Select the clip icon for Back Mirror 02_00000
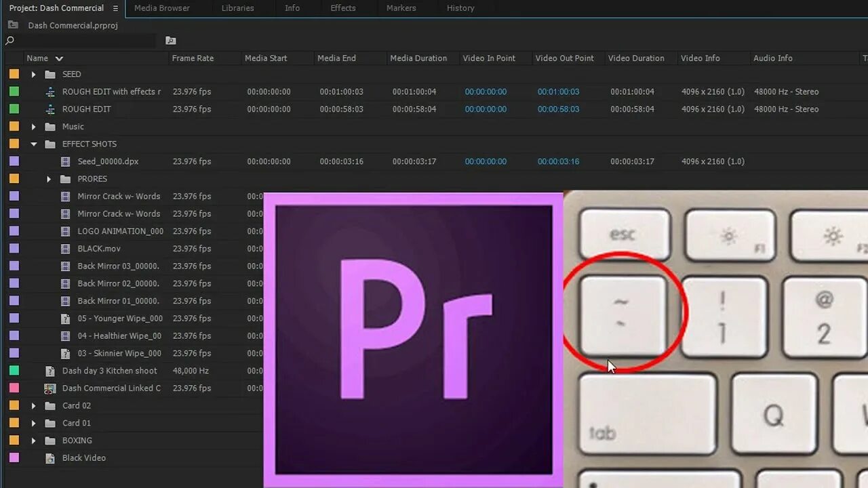Viewport: 868px width, 488px height. coord(65,283)
